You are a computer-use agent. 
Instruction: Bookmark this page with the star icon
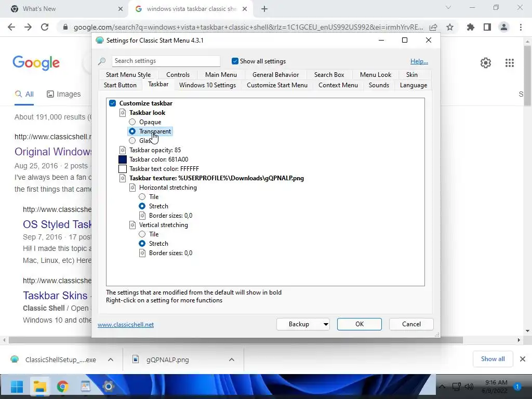450,27
